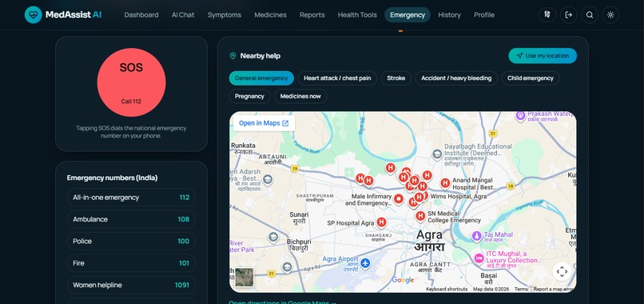This screenshot has width=644, height=304.
Task: Click the Prakash Waterpark pin icon
Action: (x=521, y=117)
